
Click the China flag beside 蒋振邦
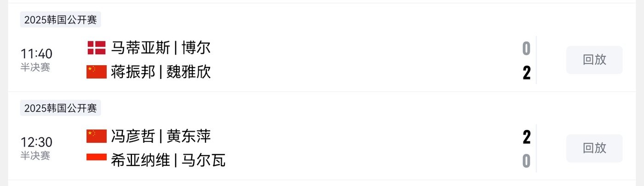[x=97, y=72]
